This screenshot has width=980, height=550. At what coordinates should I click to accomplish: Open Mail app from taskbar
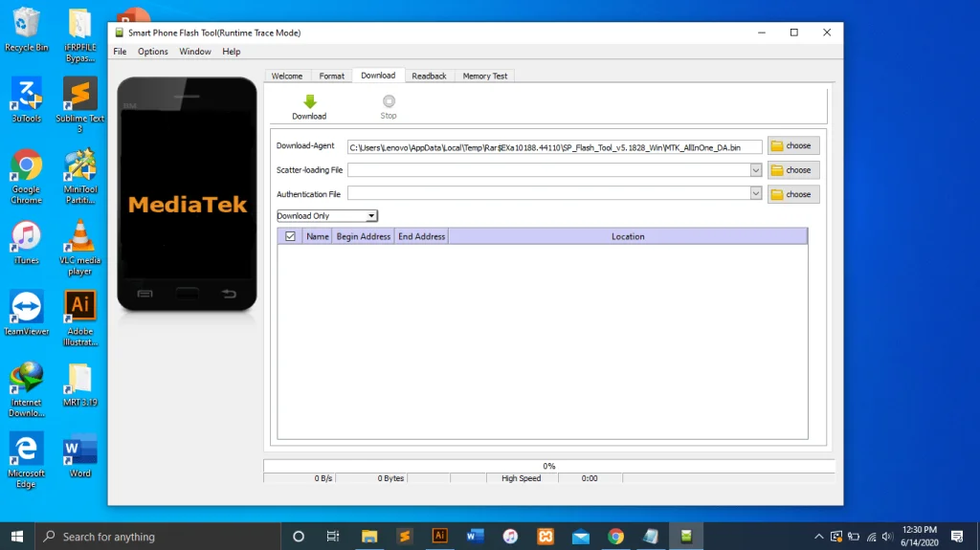coord(581,537)
